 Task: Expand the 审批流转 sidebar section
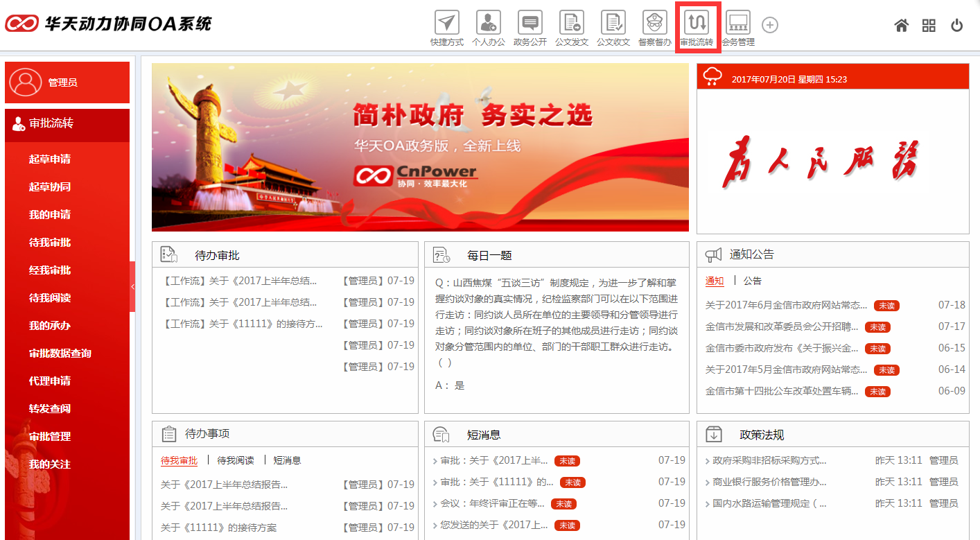pos(67,125)
